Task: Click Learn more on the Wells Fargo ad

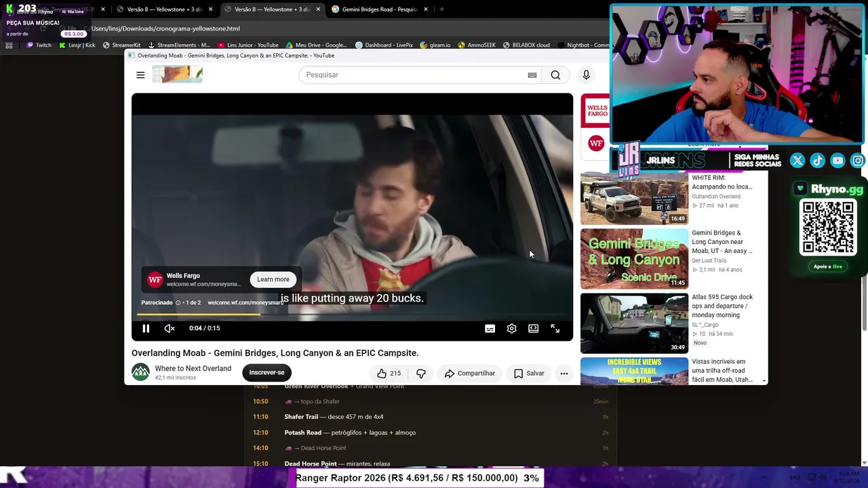Action: [273, 279]
